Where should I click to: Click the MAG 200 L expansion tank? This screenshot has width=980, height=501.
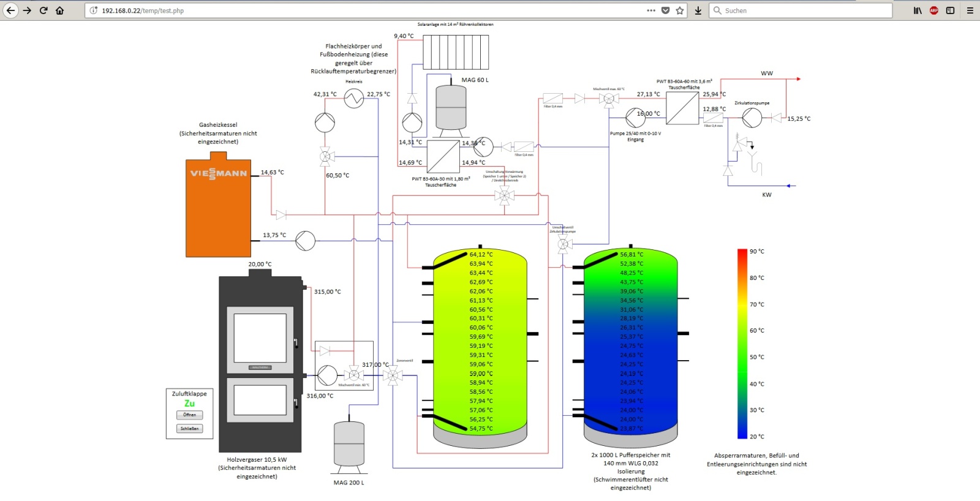[x=349, y=444]
